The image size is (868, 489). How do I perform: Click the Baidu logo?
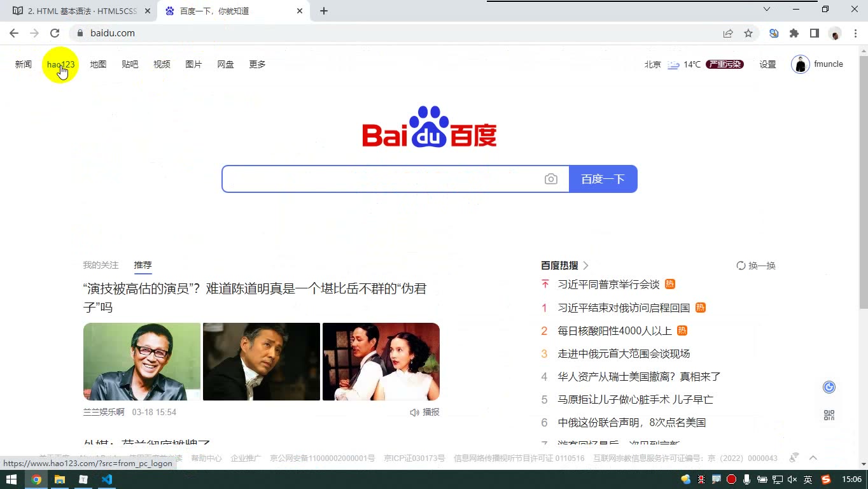(430, 127)
